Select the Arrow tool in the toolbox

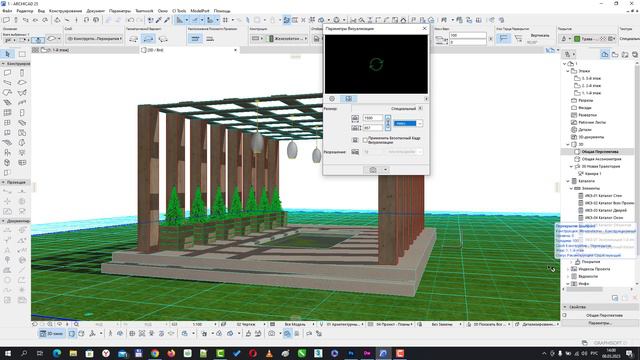click(x=7, y=54)
